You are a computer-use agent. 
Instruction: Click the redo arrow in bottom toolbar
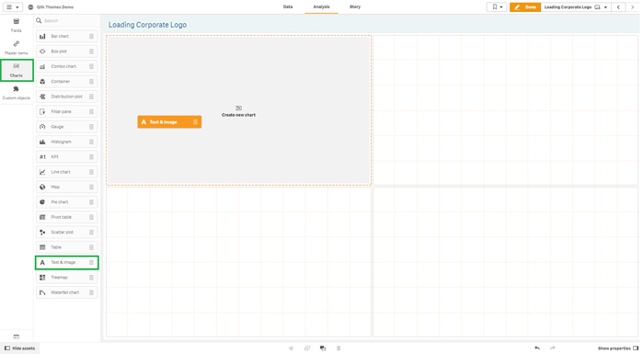click(552, 348)
